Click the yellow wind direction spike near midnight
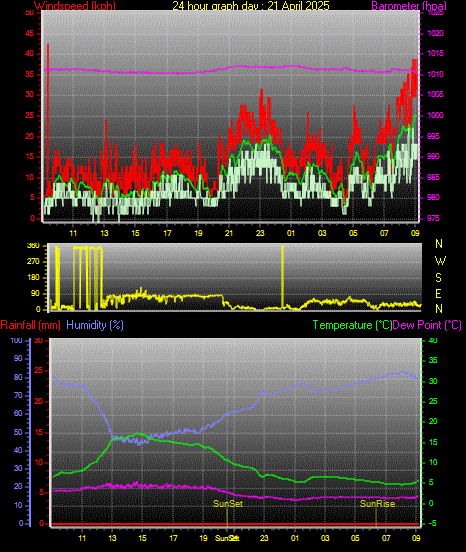Viewport: 466px width, 552px height. point(282,277)
